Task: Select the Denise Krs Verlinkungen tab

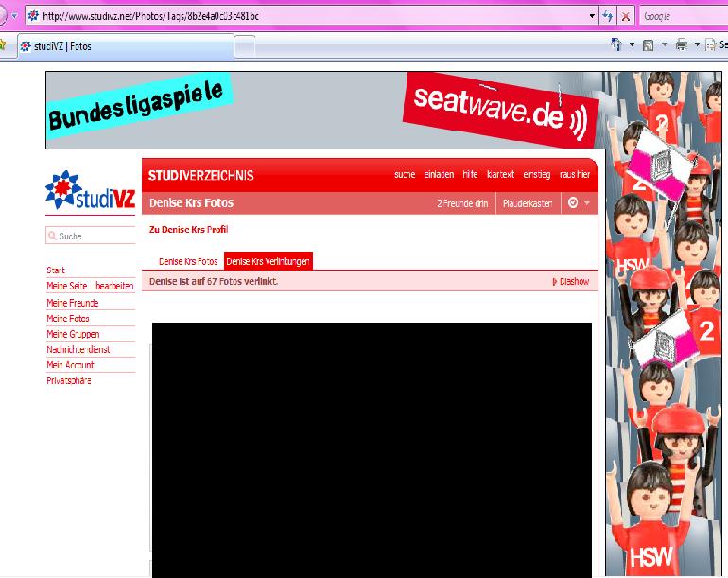Action: click(x=268, y=261)
